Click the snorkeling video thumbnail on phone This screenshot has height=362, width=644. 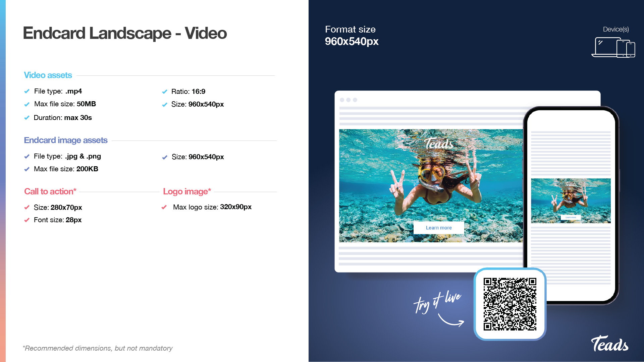571,200
